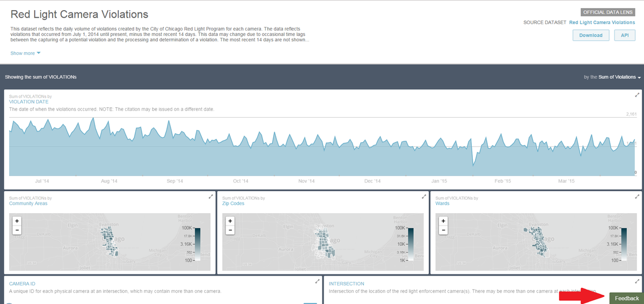The image size is (644, 304).
Task: Click the Wards card title
Action: [x=442, y=203]
